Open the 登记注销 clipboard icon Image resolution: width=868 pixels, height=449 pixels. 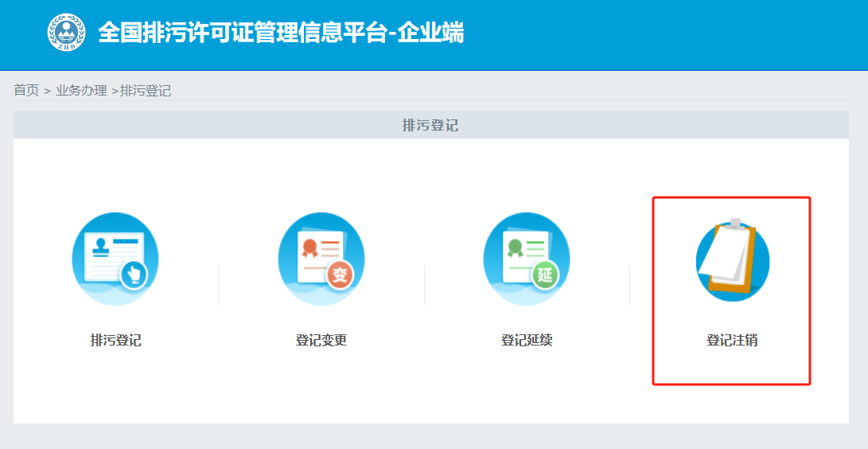point(732,260)
